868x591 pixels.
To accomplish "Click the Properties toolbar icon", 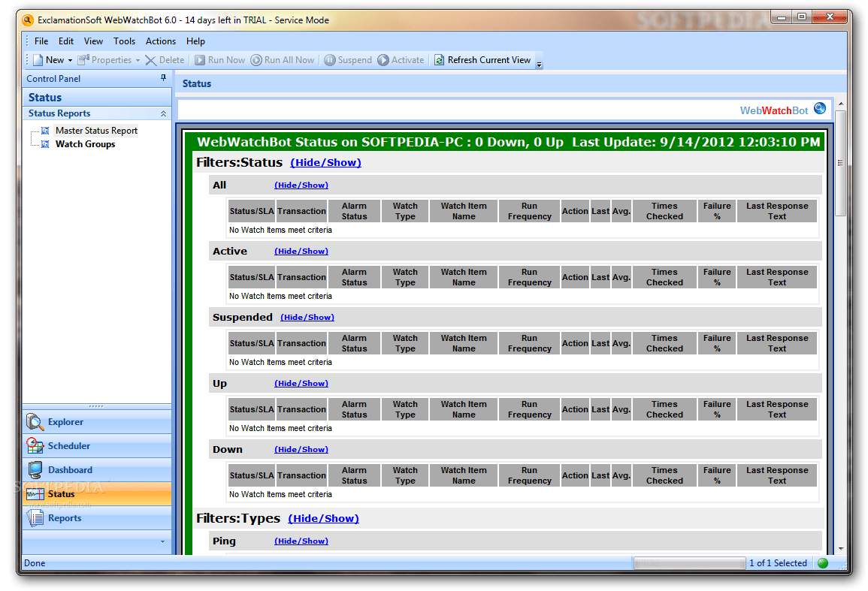I will [83, 60].
